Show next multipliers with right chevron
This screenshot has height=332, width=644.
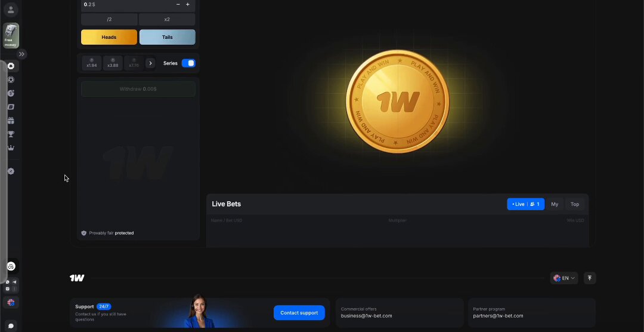coord(150,63)
